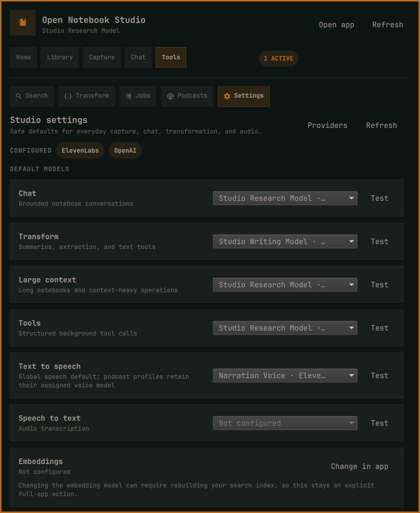Click the Open Notebook Studio title text
Screen dimensions: 420x513
click(94, 20)
